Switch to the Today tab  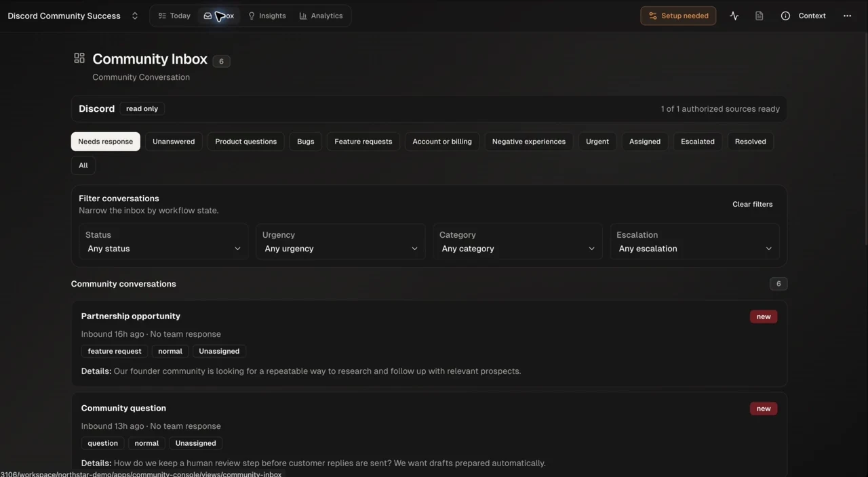click(x=174, y=16)
